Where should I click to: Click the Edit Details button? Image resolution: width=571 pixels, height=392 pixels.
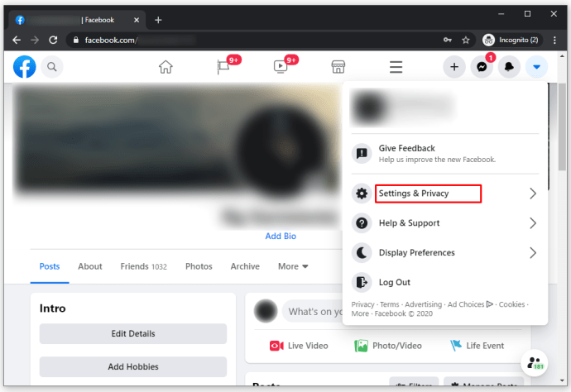[x=133, y=334]
